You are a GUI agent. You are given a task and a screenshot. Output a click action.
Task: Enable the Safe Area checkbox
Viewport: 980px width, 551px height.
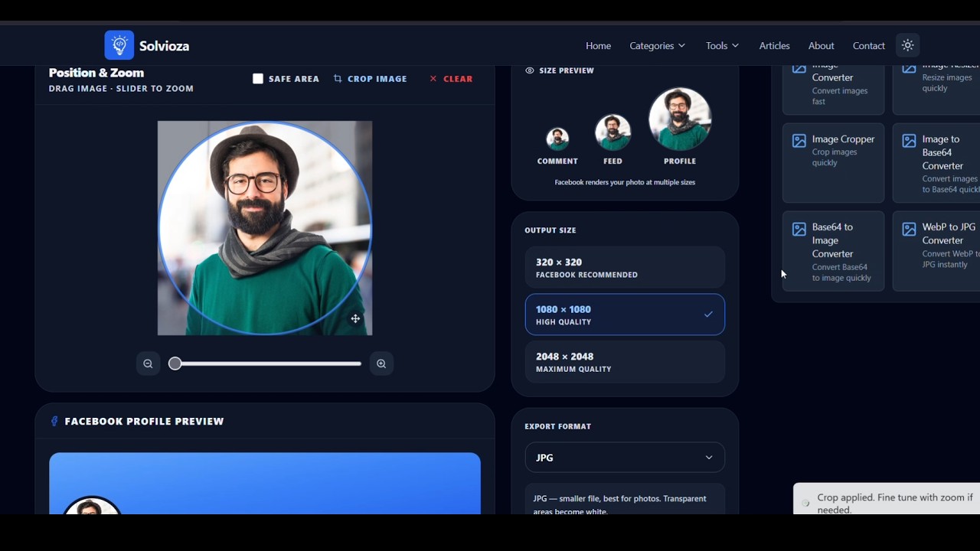point(258,79)
